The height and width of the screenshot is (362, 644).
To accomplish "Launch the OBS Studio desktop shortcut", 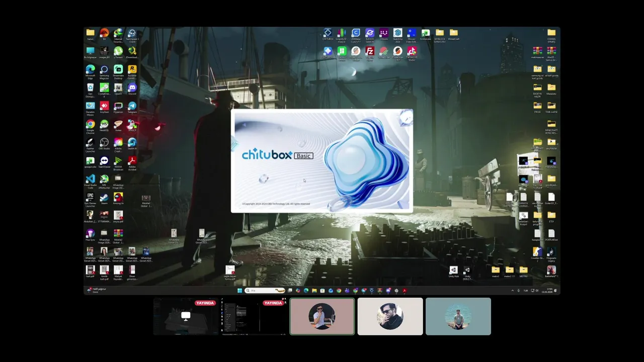I will tap(104, 144).
